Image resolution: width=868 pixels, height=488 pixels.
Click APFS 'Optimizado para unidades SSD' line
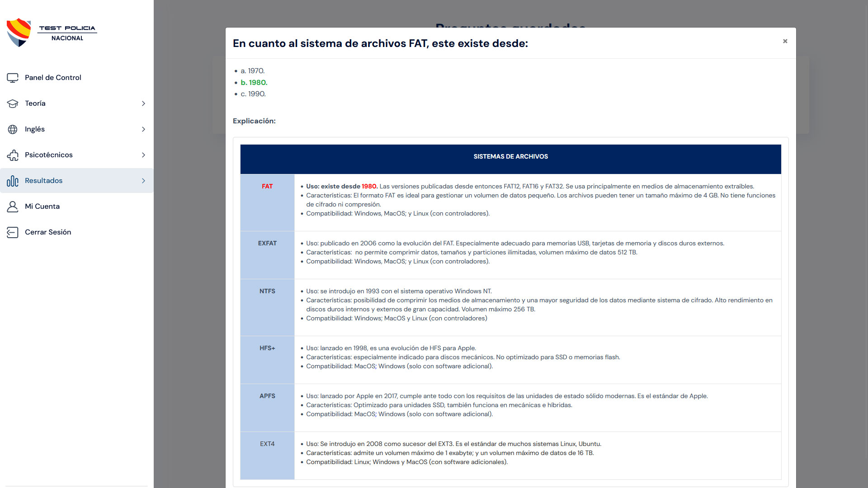click(x=439, y=405)
